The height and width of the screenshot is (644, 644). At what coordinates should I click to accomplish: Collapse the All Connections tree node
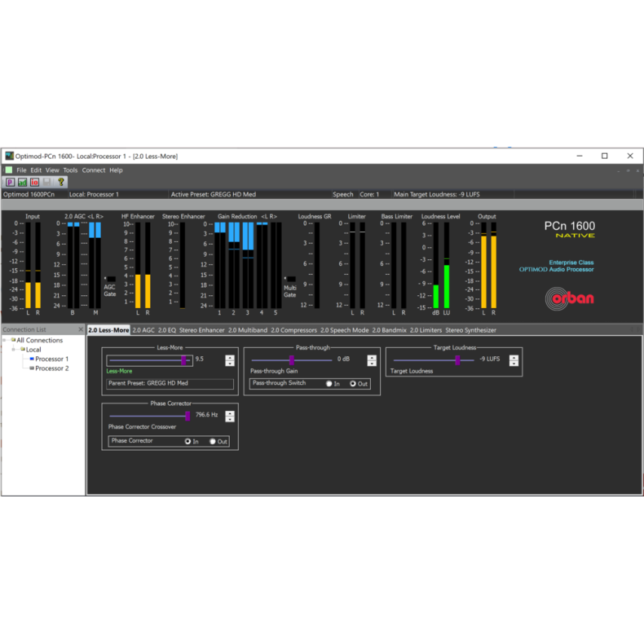tap(5, 340)
